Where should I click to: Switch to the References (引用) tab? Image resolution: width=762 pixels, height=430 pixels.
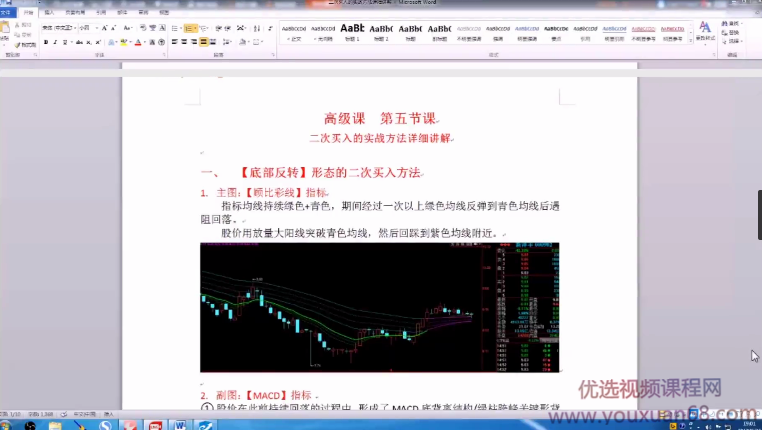tap(101, 12)
